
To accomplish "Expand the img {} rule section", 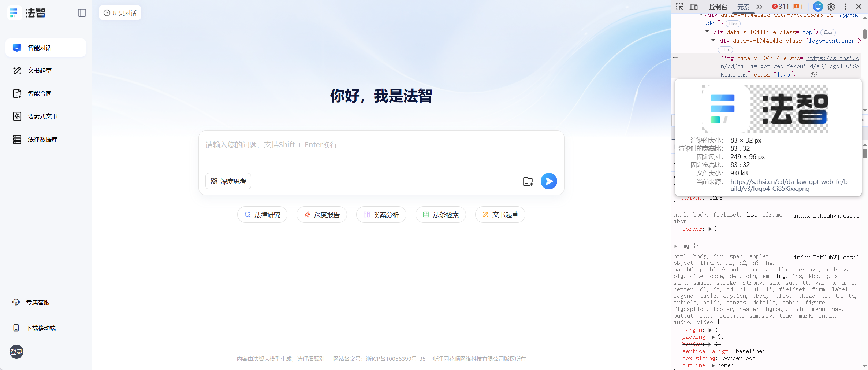I will pyautogui.click(x=676, y=246).
